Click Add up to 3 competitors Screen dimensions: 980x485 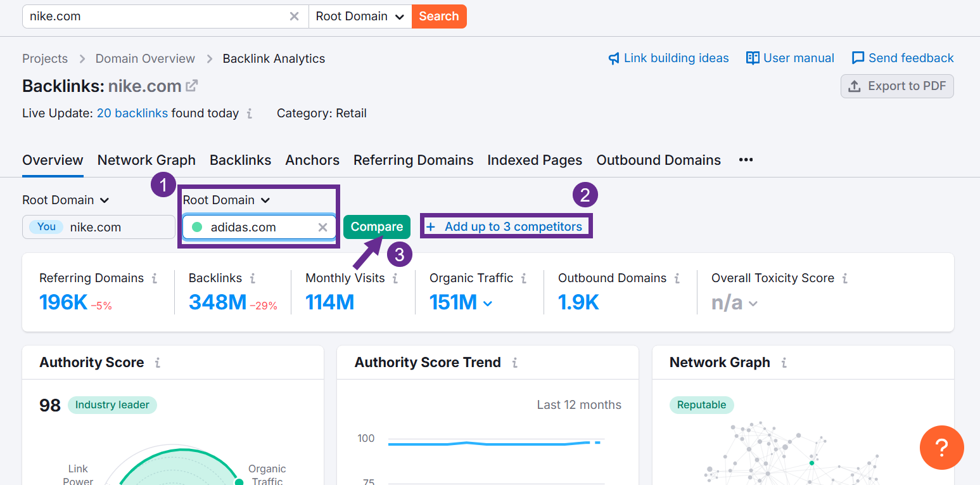coord(504,226)
